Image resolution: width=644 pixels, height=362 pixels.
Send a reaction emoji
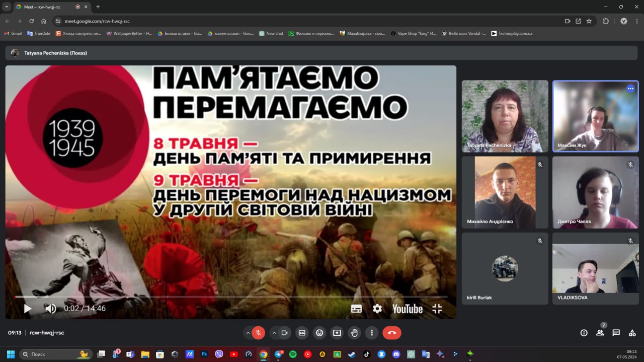pyautogui.click(x=319, y=333)
